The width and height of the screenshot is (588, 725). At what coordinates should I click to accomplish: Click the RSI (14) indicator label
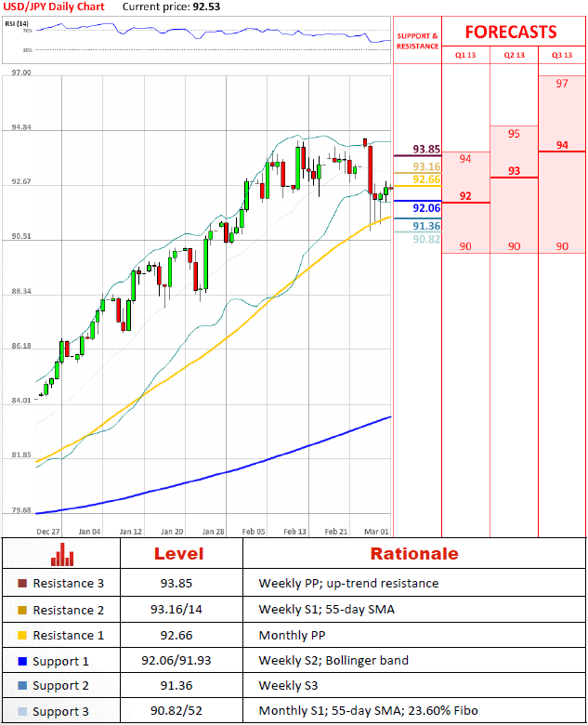click(17, 23)
